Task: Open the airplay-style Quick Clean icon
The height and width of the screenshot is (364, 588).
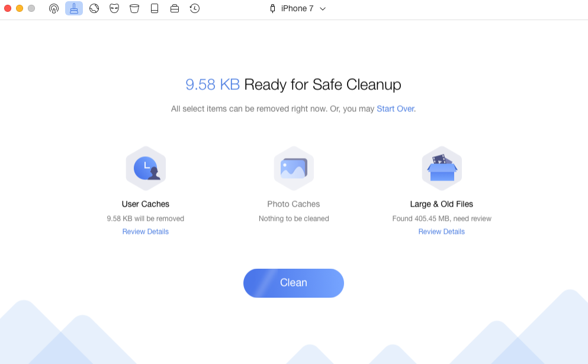Action: 54,8
